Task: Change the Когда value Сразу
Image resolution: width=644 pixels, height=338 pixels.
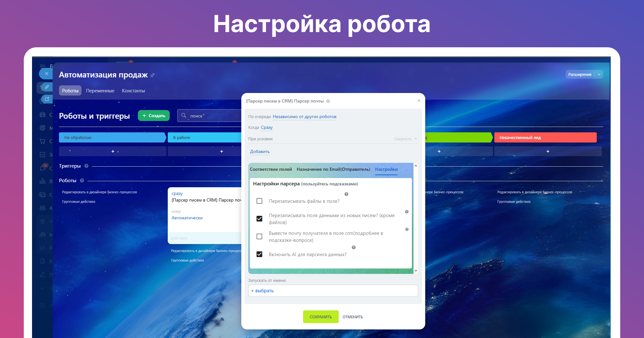Action: tap(267, 128)
